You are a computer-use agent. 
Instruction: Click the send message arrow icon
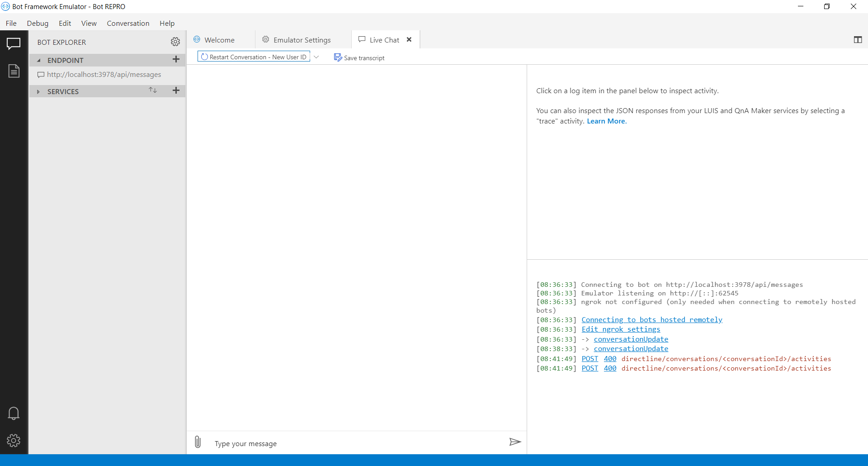pyautogui.click(x=515, y=442)
